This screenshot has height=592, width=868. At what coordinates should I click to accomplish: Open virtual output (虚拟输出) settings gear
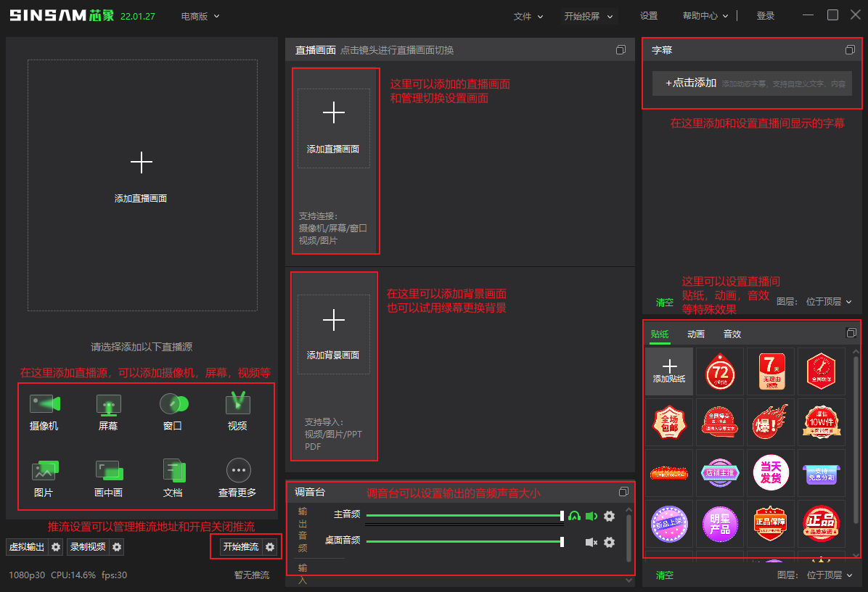click(56, 546)
